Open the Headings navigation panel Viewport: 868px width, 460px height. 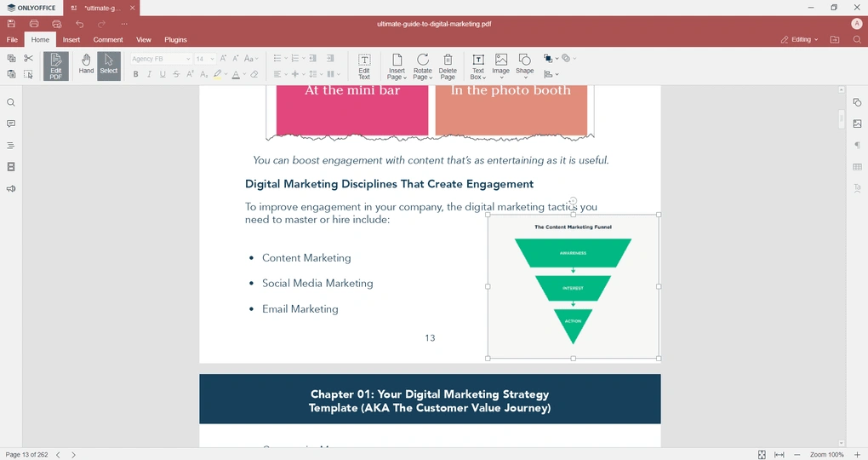coord(10,145)
